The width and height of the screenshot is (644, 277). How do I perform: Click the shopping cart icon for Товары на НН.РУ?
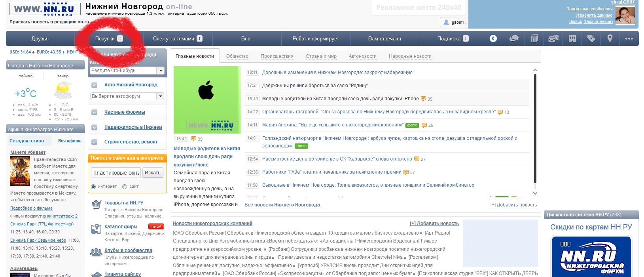tap(97, 205)
